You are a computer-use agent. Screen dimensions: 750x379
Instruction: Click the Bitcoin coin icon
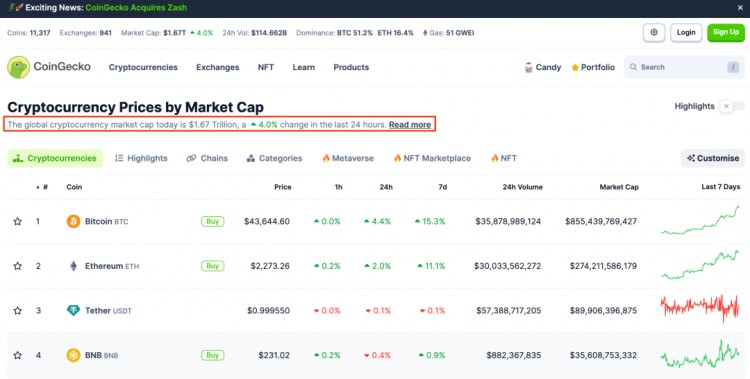pyautogui.click(x=73, y=221)
